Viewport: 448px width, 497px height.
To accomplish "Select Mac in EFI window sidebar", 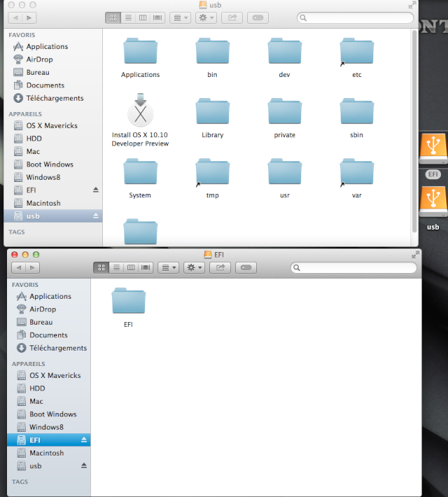I will pyautogui.click(x=49, y=401).
